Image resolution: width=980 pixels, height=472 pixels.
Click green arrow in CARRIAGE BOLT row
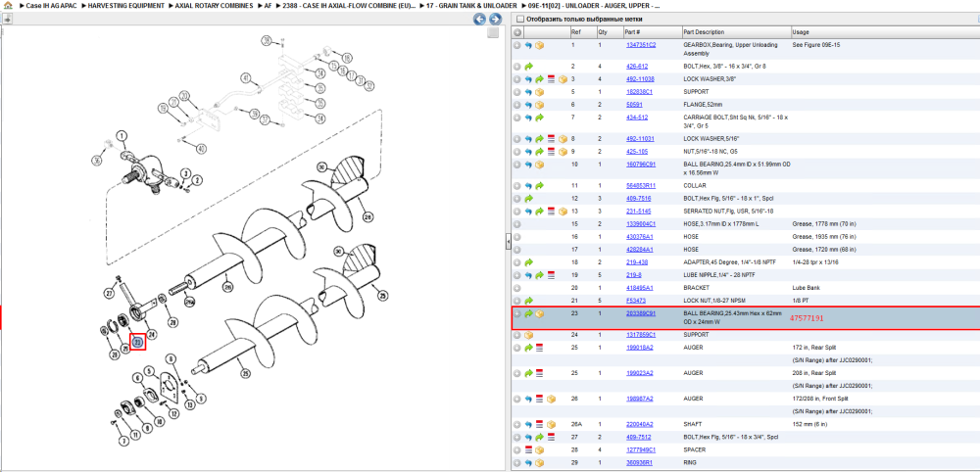point(539,118)
